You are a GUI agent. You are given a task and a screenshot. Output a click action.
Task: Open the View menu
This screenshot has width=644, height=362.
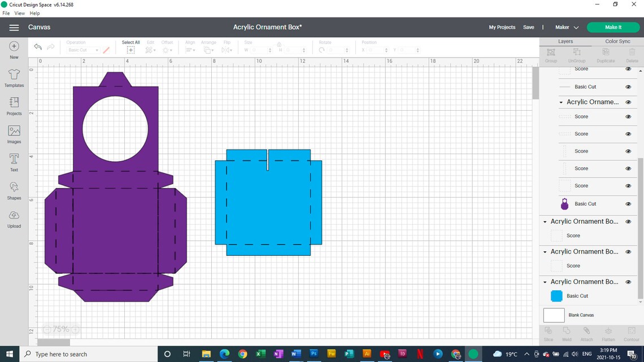[x=19, y=13]
